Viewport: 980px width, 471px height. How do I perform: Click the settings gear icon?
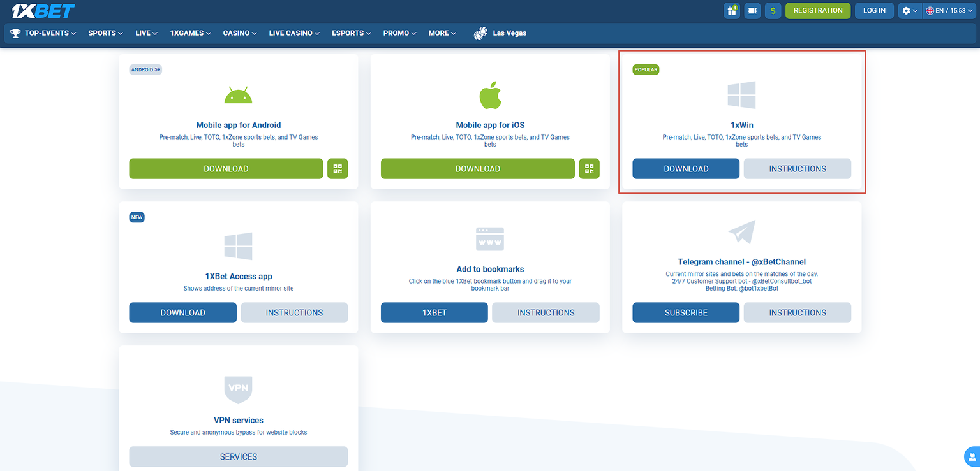coord(905,11)
